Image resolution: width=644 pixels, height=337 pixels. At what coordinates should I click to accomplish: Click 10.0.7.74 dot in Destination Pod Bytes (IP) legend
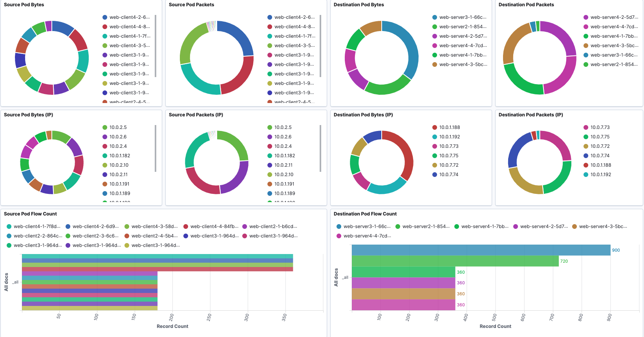[x=435, y=175]
